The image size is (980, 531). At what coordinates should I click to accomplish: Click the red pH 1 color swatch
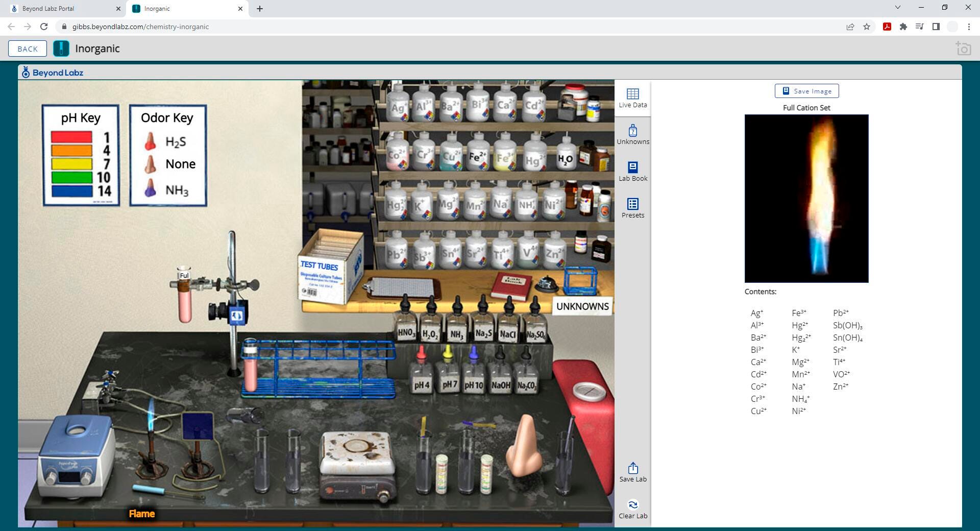(71, 137)
